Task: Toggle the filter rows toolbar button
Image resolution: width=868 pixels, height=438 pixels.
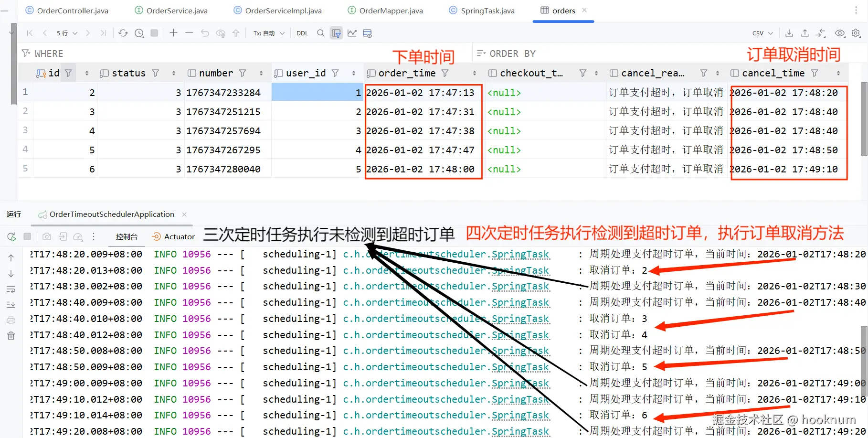Action: click(x=337, y=33)
